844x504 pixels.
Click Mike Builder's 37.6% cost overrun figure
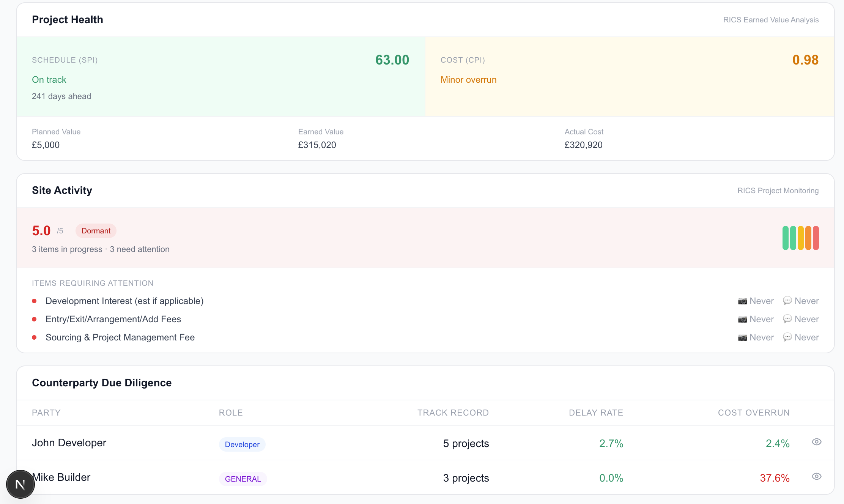coord(775,478)
